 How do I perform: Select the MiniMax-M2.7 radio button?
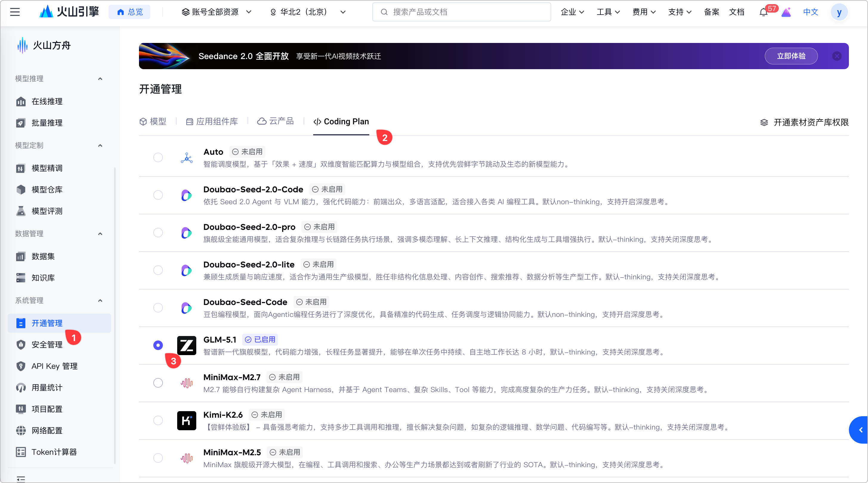pos(158,383)
